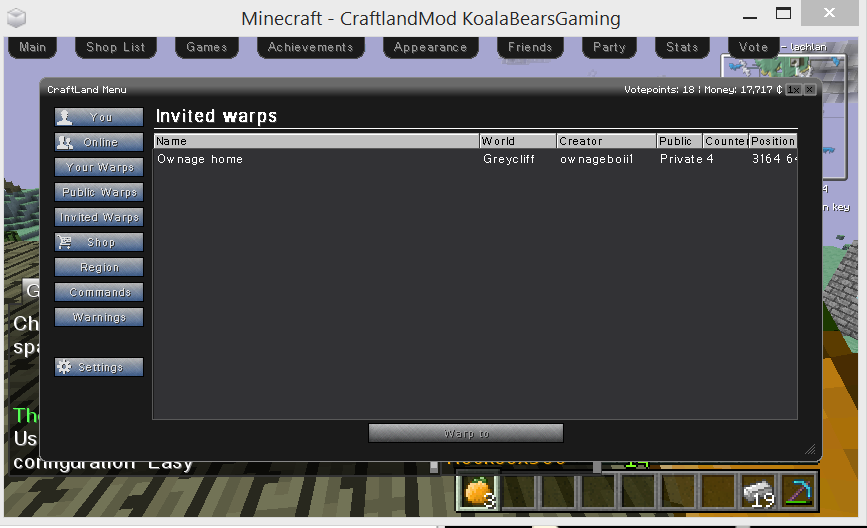Click the Private status cell
This screenshot has height=528, width=867.
(681, 159)
